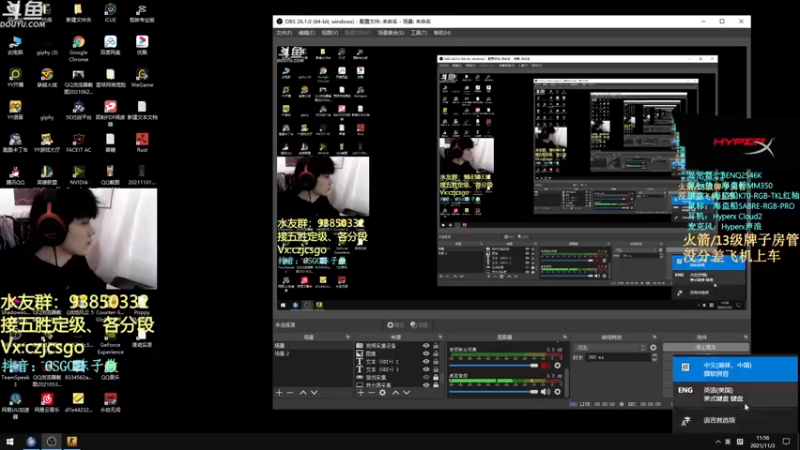Open the yellow app icon on taskbar
Viewport: 800px width, 450px height.
(x=72, y=441)
